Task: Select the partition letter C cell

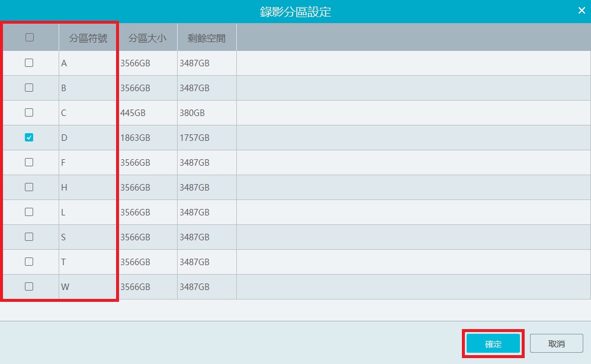Action: click(89, 112)
